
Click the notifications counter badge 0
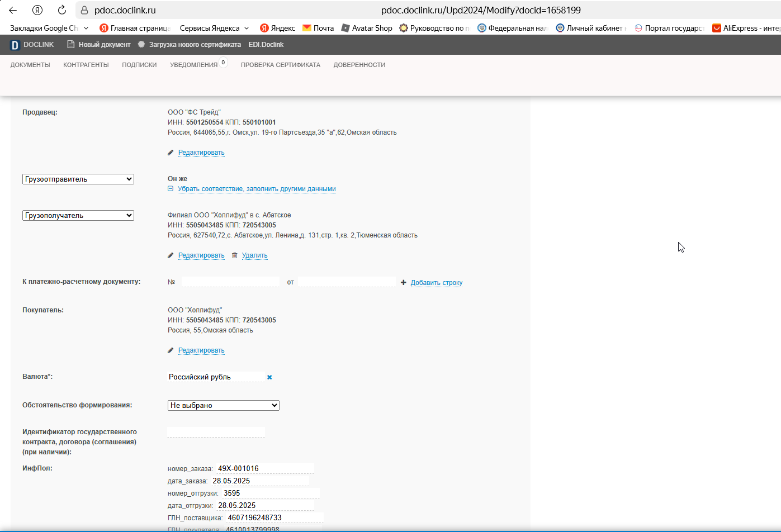click(x=223, y=63)
